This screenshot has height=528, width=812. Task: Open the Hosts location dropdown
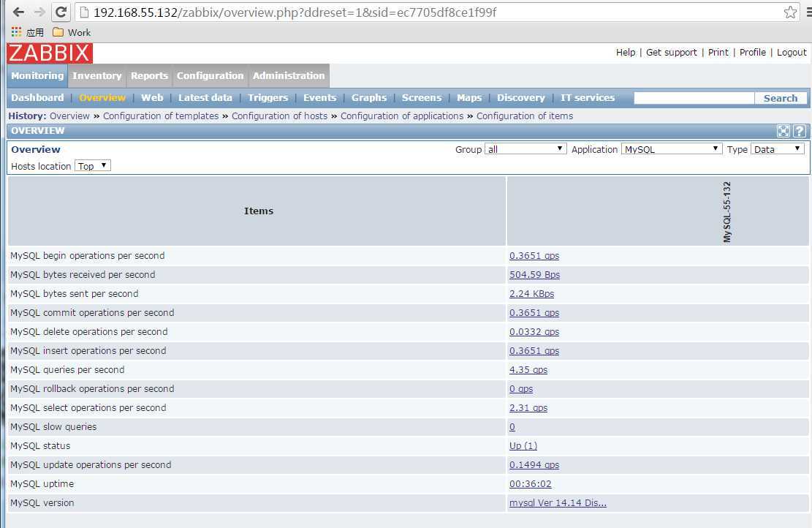click(93, 166)
